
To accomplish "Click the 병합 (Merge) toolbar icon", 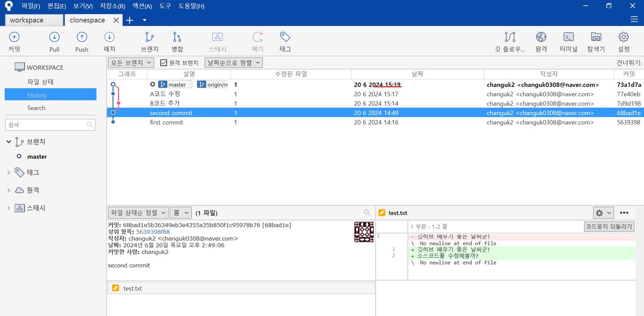I will pos(177,37).
